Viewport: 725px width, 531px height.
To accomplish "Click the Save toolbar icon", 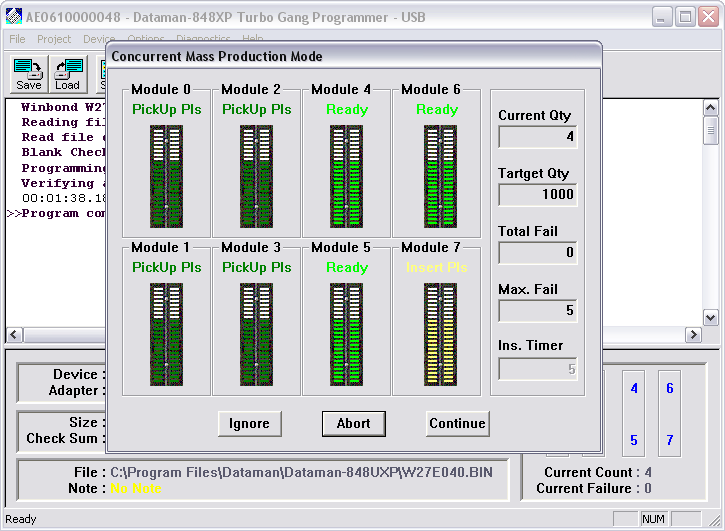I will pyautogui.click(x=29, y=74).
